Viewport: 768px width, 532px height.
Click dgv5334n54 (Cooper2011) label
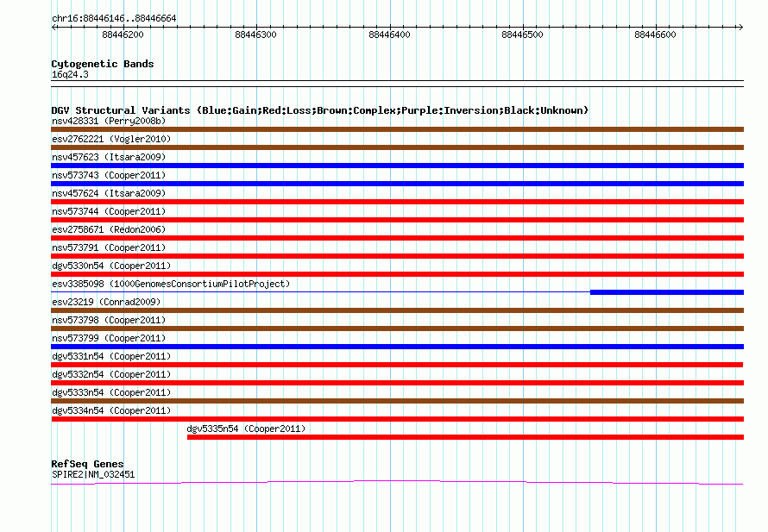tap(111, 410)
